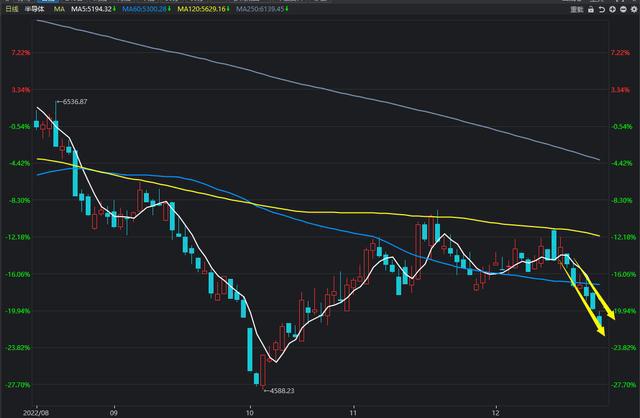Click the left axis 3.34% label
This screenshot has height=418, width=640.
click(x=21, y=90)
